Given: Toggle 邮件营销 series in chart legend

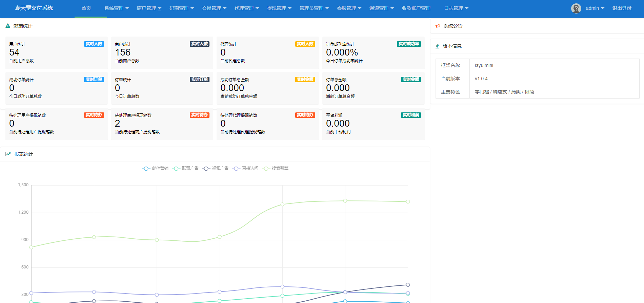Looking at the screenshot, I should tap(155, 168).
